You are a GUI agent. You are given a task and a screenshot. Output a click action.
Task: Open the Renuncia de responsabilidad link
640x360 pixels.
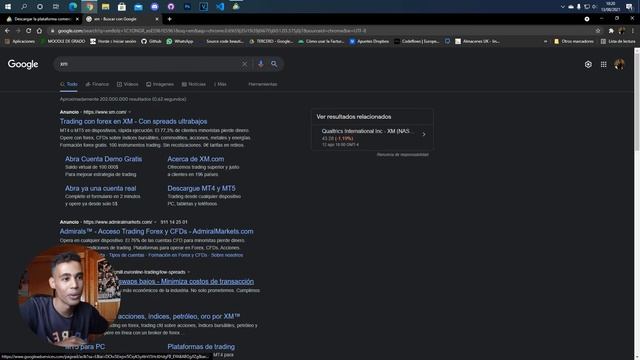click(402, 155)
